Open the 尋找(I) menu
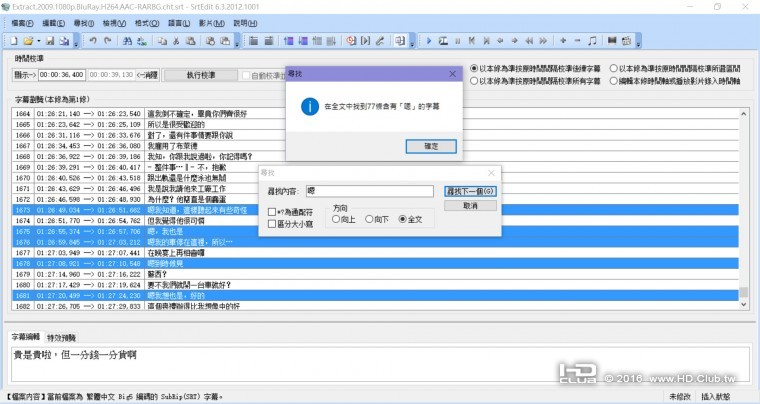Image resolution: width=760 pixels, height=404 pixels. (x=84, y=23)
